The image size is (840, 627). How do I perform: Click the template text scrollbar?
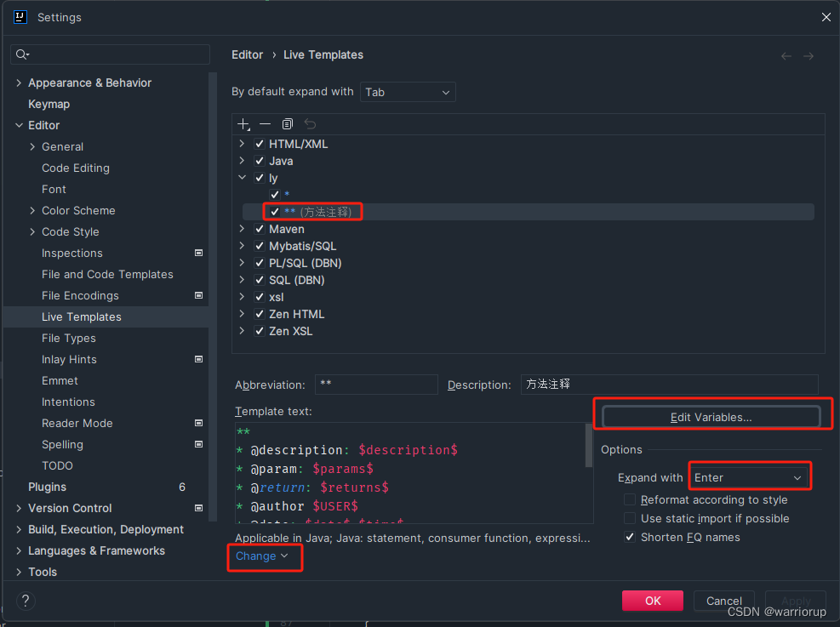[x=589, y=446]
